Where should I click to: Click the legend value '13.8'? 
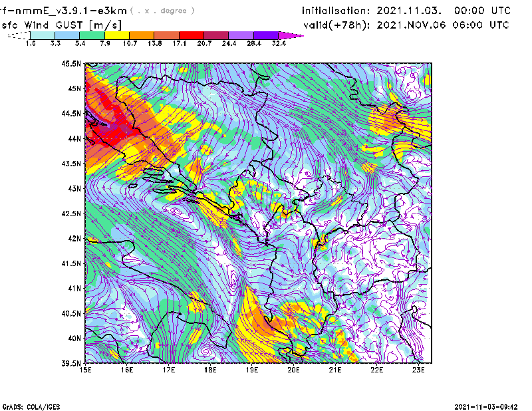point(155,43)
